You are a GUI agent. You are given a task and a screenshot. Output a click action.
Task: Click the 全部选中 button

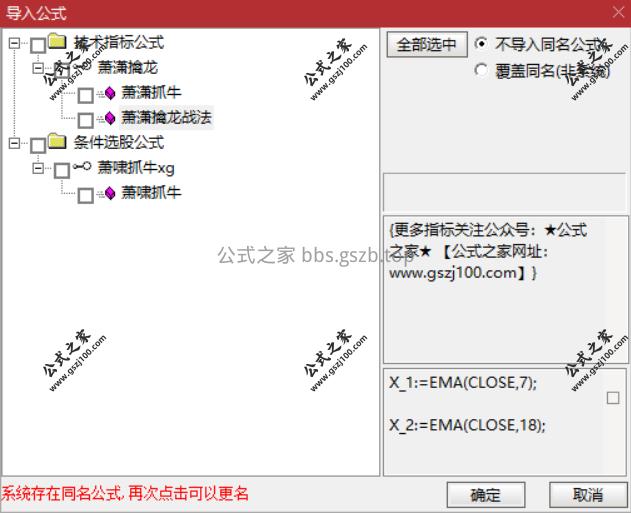(x=427, y=44)
